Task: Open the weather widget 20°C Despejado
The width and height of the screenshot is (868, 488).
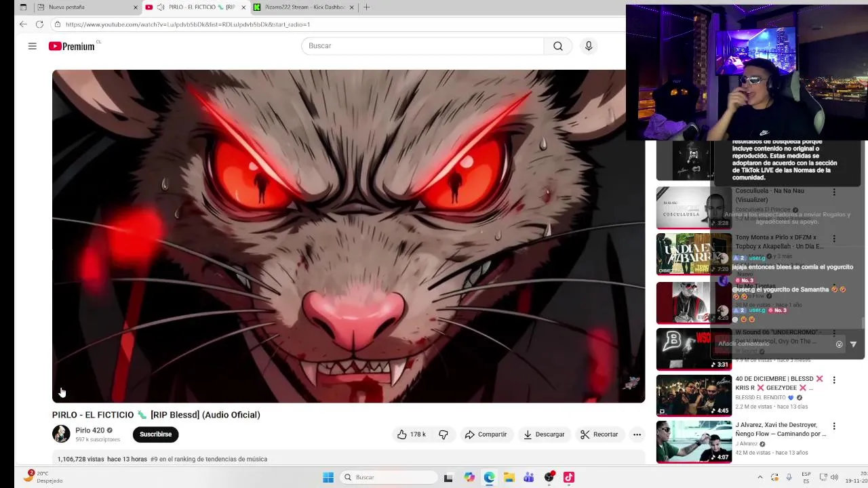Action: (x=42, y=477)
